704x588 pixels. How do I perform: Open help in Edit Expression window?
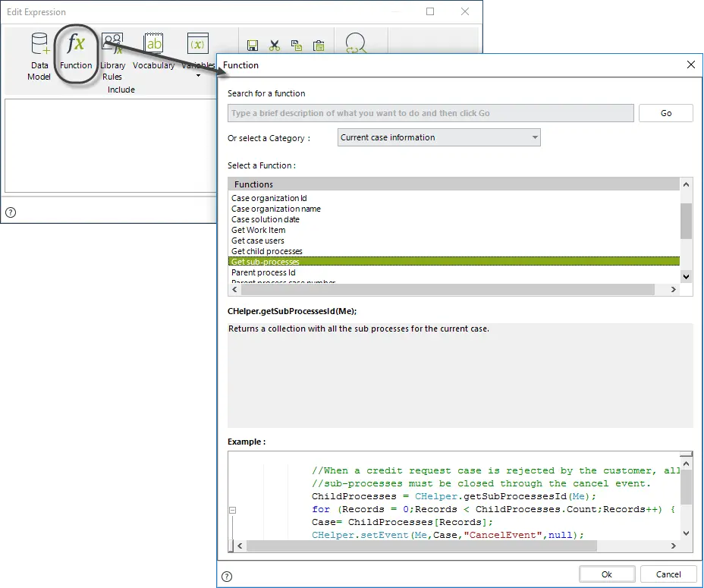11,212
